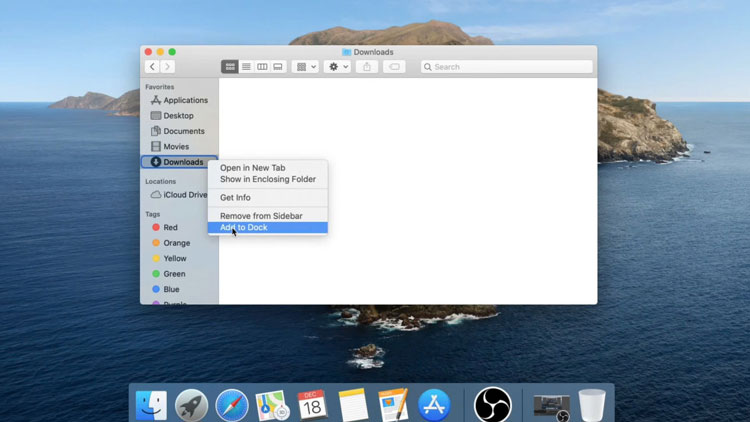Open Calendar from the Dock
Screen dimensions: 750x422
coord(312,405)
